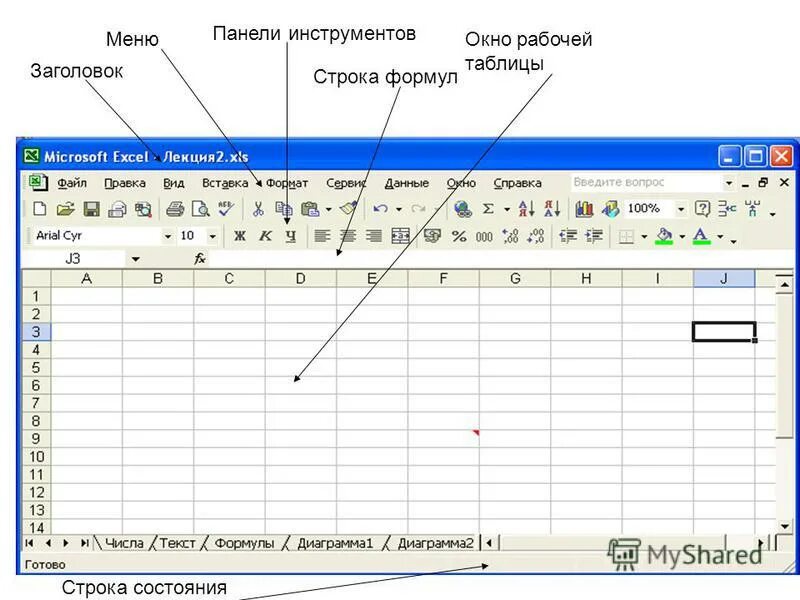Open the Arial Cyr font dropdown
This screenshot has height=600, width=800.
tap(165, 237)
